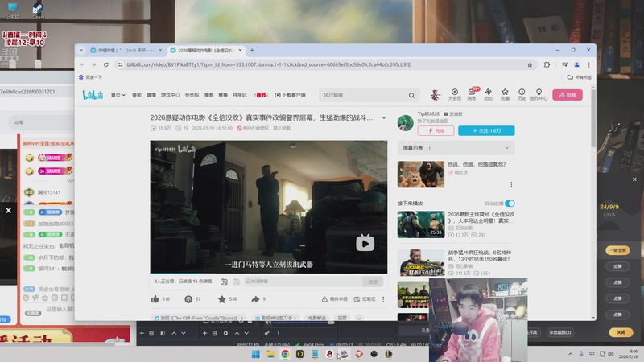644x362 pixels.
Task: Switch to the first bilibili browser tab
Action: coord(126,50)
